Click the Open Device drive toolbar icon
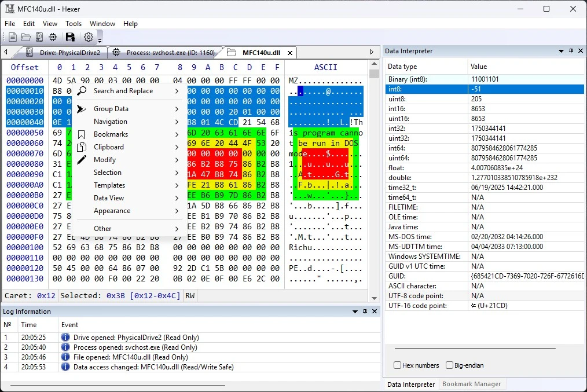 click(39, 37)
